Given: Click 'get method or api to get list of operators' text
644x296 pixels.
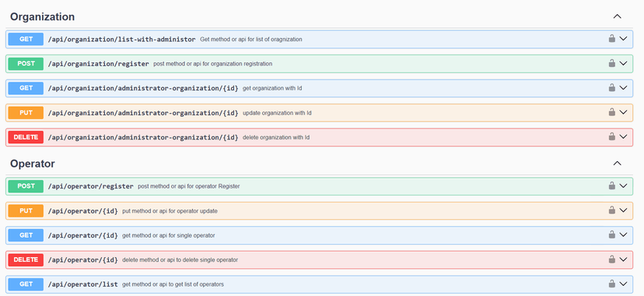Looking at the screenshot, I should pos(173,284).
